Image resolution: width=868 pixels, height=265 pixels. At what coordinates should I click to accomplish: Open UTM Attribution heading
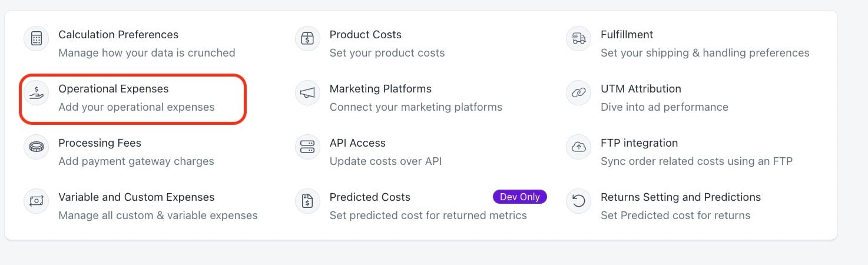641,89
